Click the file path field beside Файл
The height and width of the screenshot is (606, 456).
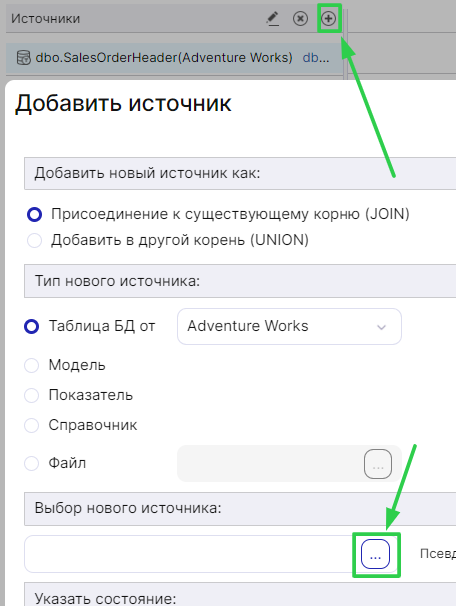pos(270,463)
